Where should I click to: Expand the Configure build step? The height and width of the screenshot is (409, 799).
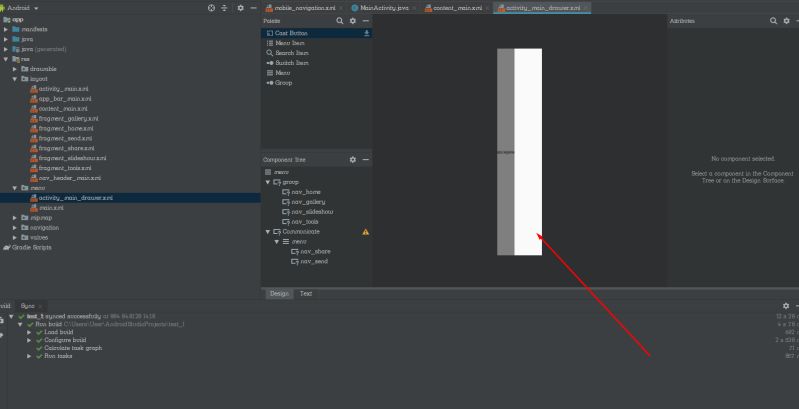[30, 340]
